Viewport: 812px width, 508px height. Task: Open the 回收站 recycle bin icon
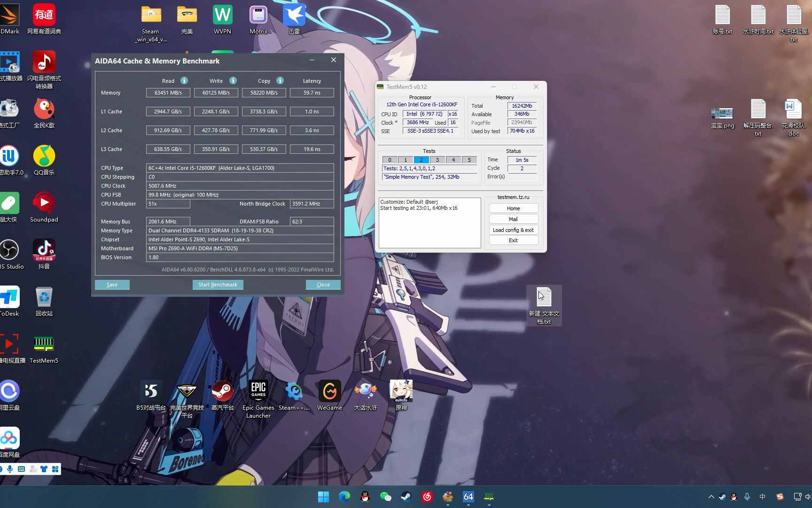44,301
